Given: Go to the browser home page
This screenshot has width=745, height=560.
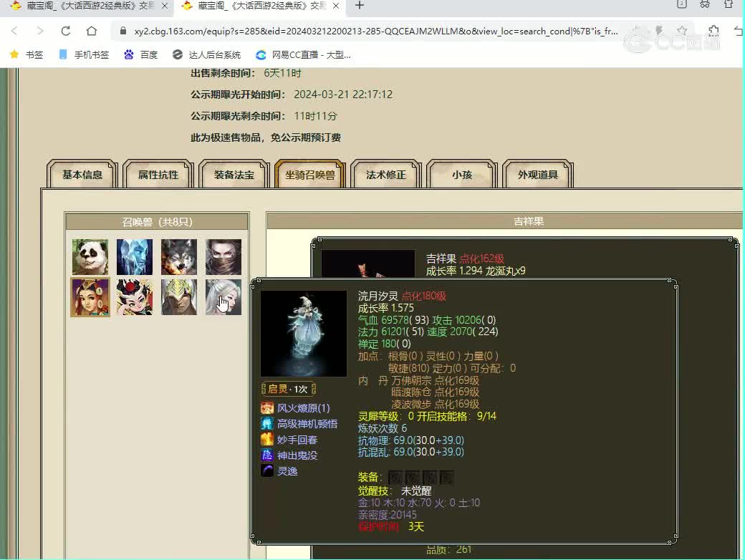Looking at the screenshot, I should pyautogui.click(x=92, y=31).
